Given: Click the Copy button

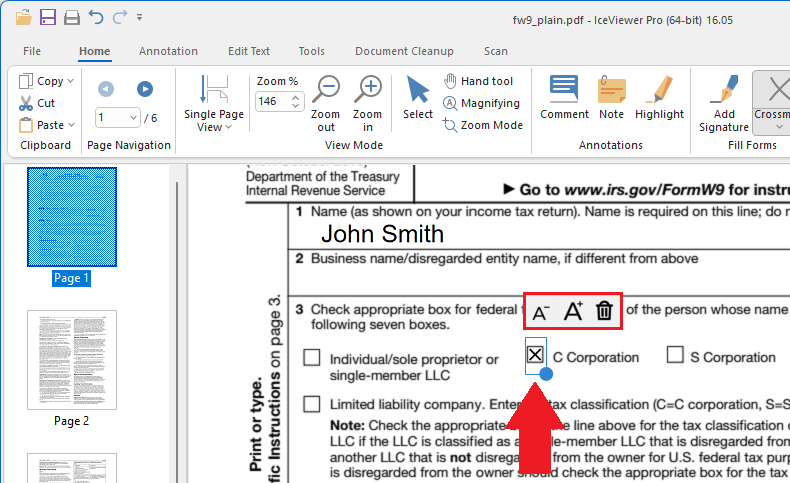Looking at the screenshot, I should click(x=42, y=81).
